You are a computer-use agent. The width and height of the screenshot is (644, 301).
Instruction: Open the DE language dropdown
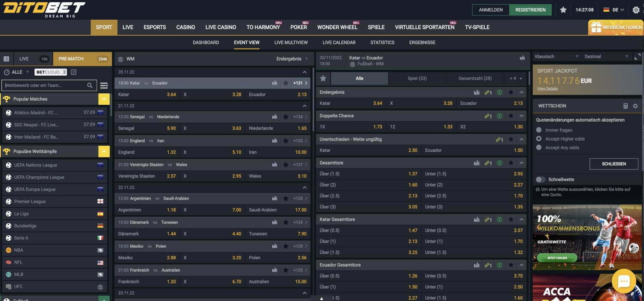[x=614, y=10]
